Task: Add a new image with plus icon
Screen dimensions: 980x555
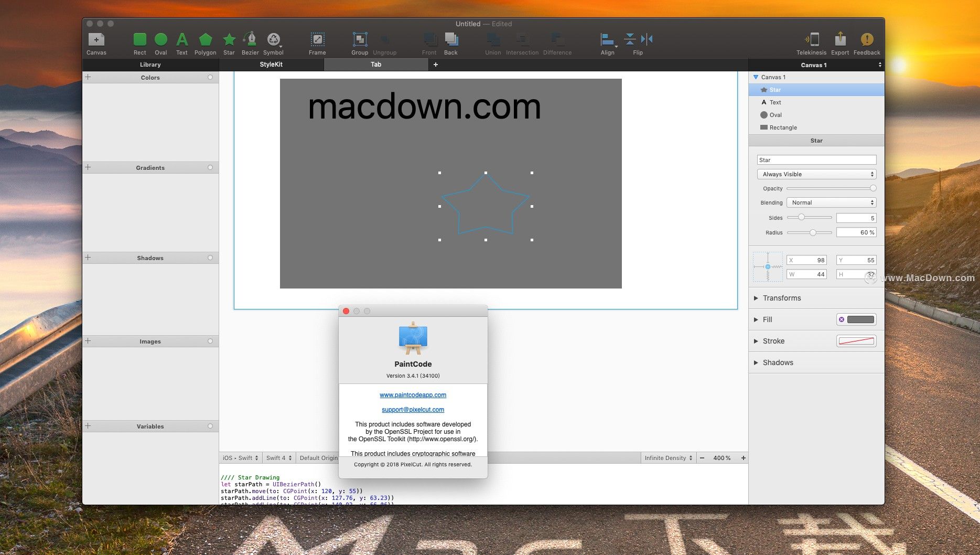Action: (88, 341)
